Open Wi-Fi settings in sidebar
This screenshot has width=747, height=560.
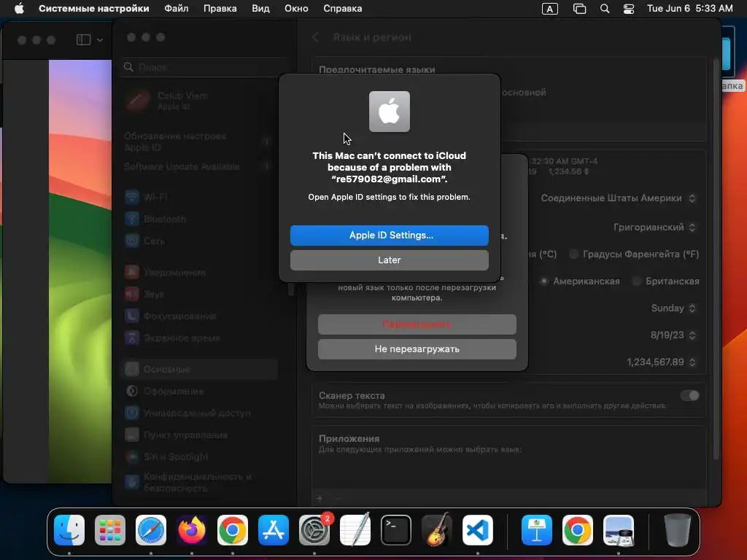click(x=200, y=197)
